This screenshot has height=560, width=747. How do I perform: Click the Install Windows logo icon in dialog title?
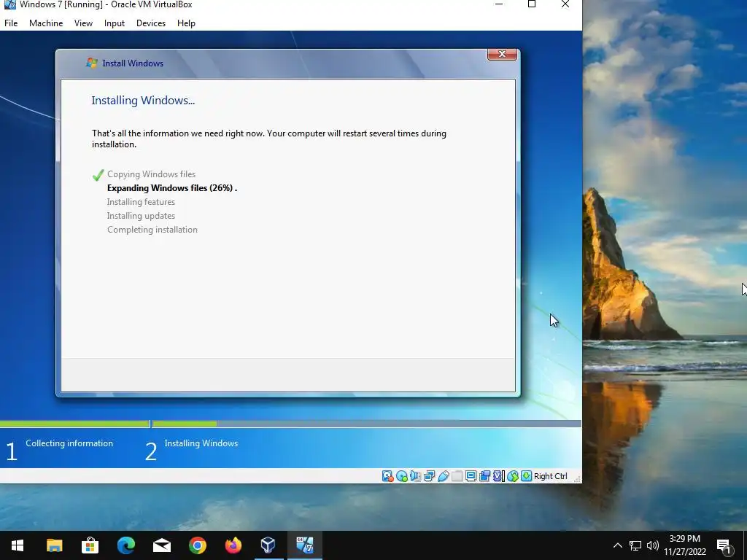(x=91, y=63)
